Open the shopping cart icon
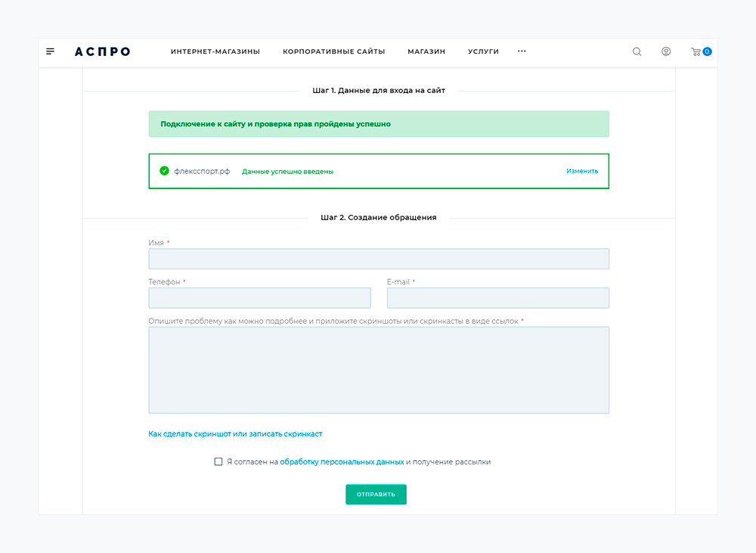 697,51
